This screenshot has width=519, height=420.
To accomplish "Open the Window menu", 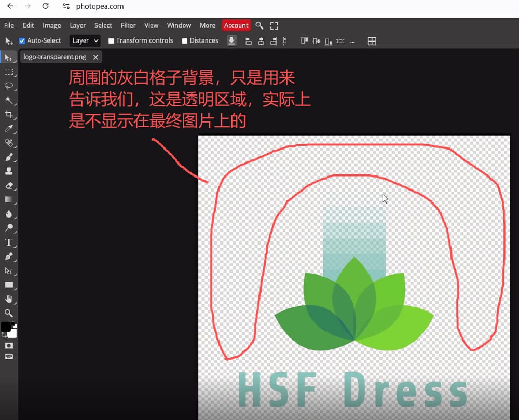I will [x=179, y=25].
